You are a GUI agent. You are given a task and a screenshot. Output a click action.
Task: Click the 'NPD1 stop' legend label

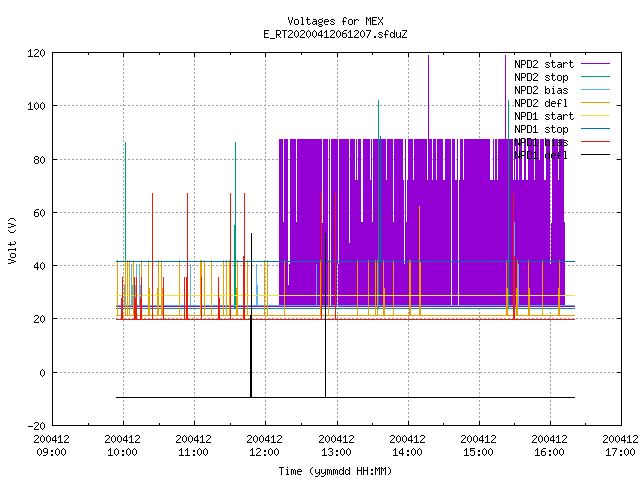point(541,129)
